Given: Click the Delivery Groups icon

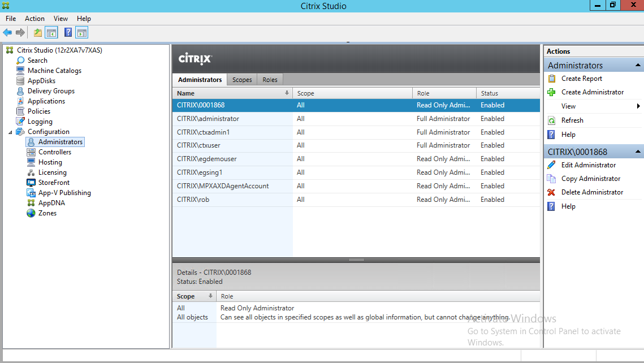Looking at the screenshot, I should [x=20, y=90].
